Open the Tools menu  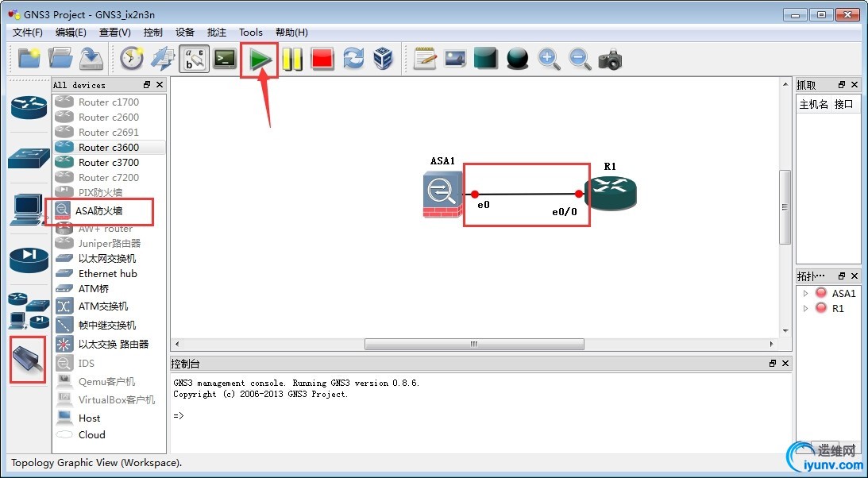(x=251, y=33)
